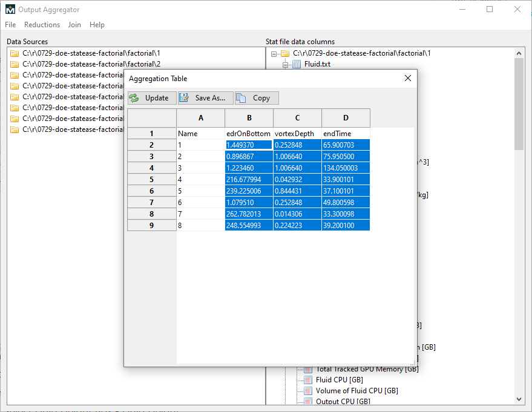
Task: Click cell with value 1.449370
Action: (x=249, y=145)
